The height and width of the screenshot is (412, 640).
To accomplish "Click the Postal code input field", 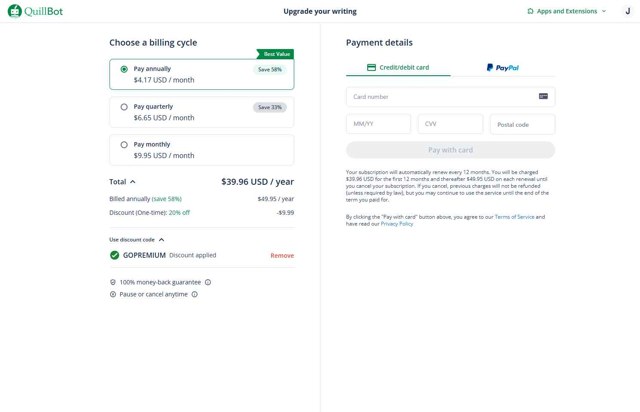I will point(522,124).
